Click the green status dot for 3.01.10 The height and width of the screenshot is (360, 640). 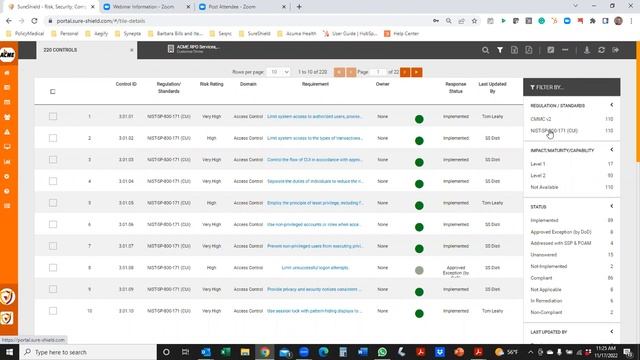[x=419, y=313]
